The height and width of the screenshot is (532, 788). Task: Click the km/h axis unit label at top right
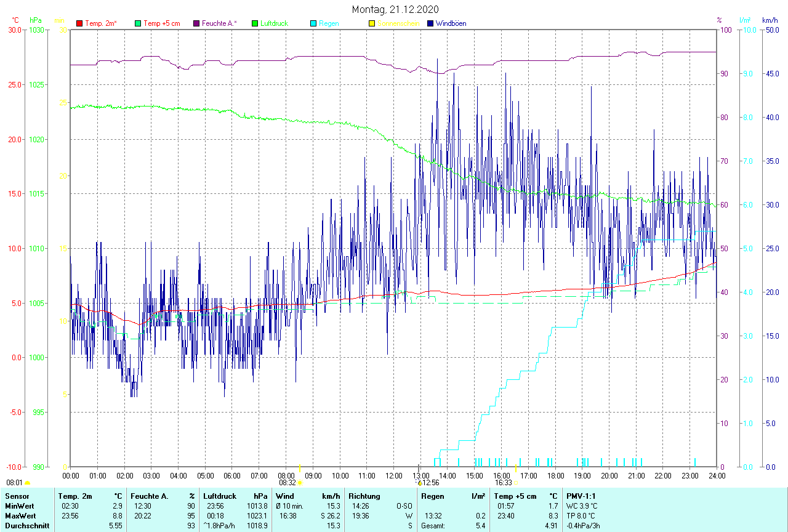(770, 20)
